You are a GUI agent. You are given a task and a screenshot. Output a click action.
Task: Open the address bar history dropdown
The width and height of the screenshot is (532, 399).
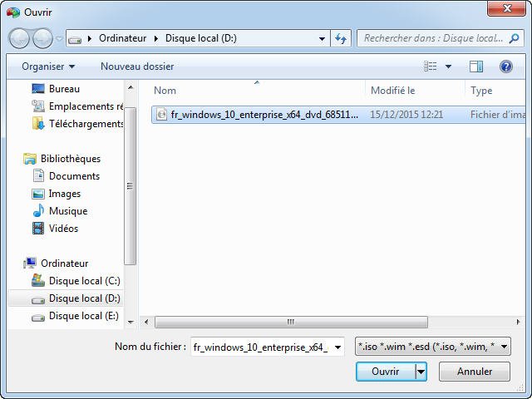pyautogui.click(x=322, y=39)
